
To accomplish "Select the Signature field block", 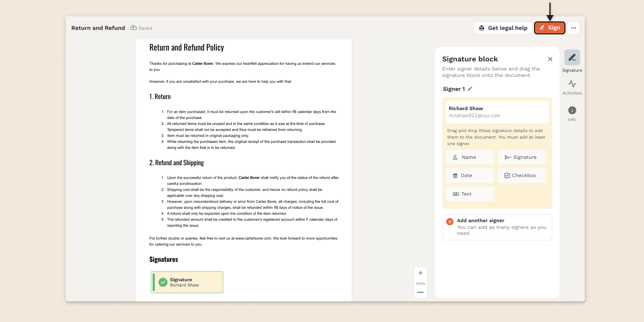I will [522, 157].
